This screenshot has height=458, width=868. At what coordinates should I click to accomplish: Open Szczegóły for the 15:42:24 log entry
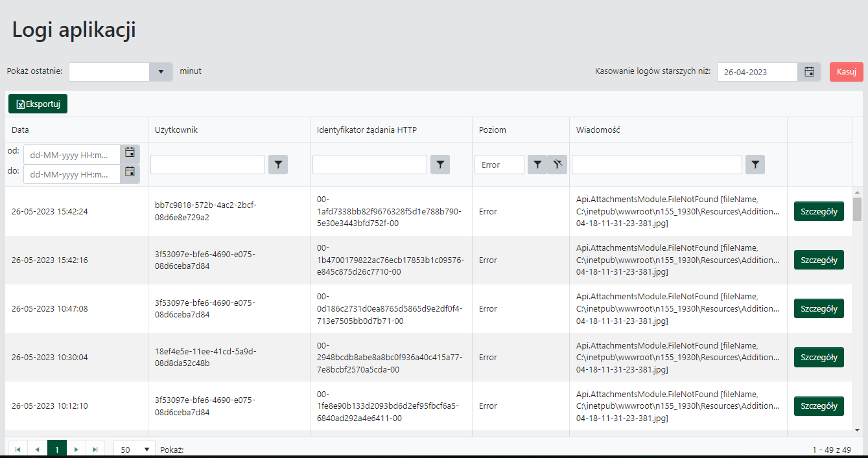(819, 211)
